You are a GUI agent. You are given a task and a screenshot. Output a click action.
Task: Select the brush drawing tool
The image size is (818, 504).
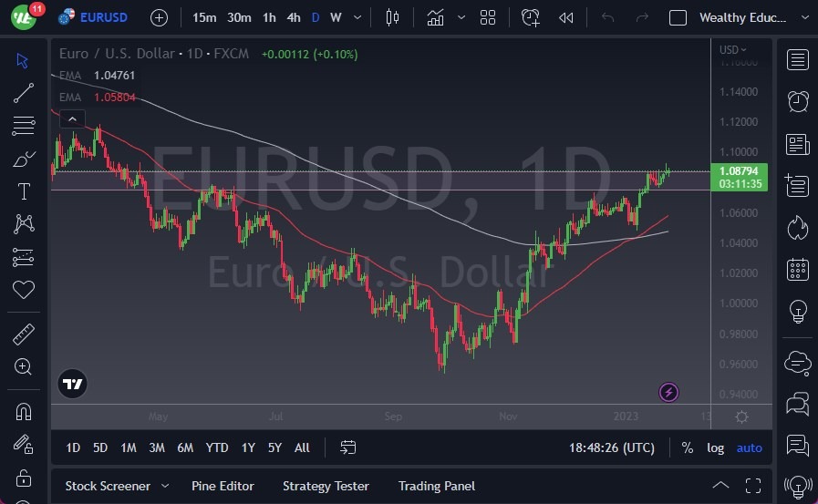click(x=24, y=159)
